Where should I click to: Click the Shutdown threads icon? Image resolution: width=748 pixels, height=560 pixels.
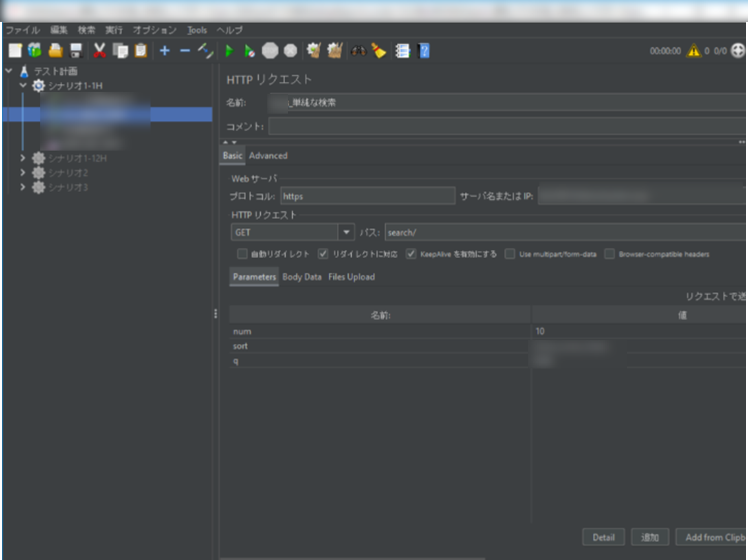coord(290,51)
